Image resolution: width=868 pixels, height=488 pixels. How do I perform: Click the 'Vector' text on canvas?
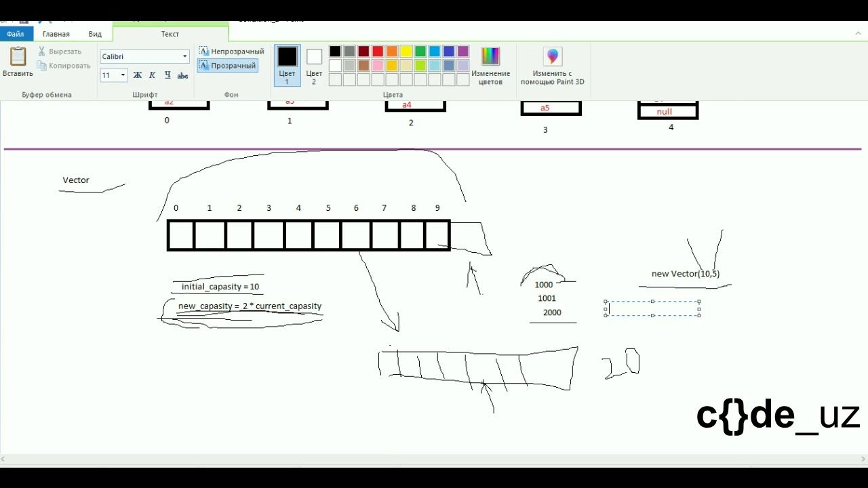pos(76,180)
